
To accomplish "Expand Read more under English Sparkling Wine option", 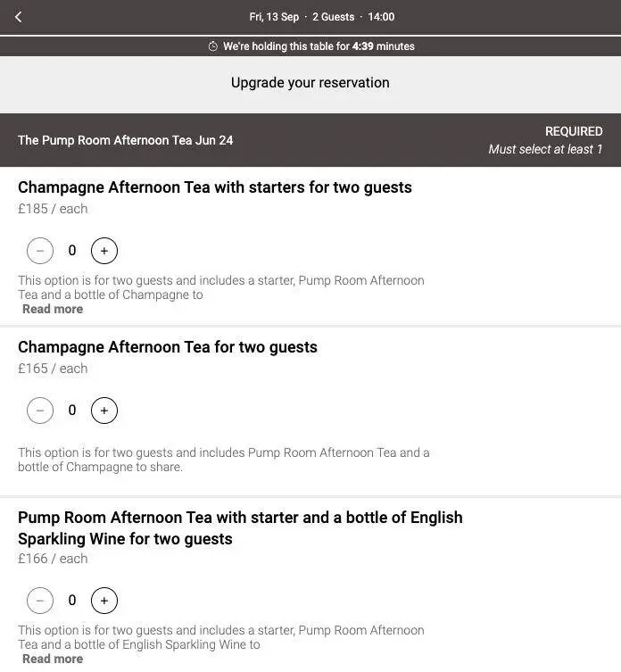I will pos(53,659).
